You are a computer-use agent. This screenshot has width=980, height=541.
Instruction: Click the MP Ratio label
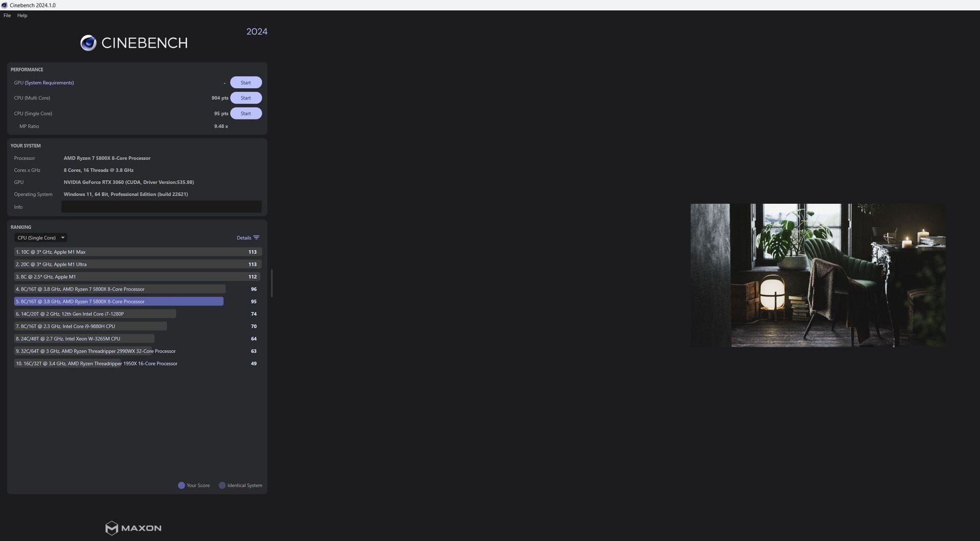[x=29, y=126]
